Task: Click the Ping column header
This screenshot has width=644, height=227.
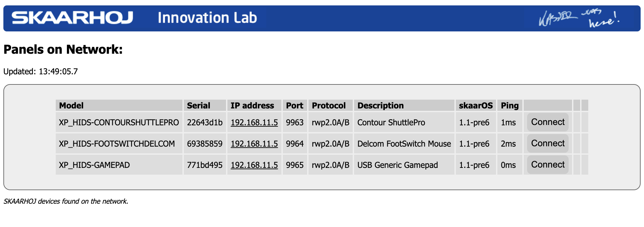Action: click(510, 105)
